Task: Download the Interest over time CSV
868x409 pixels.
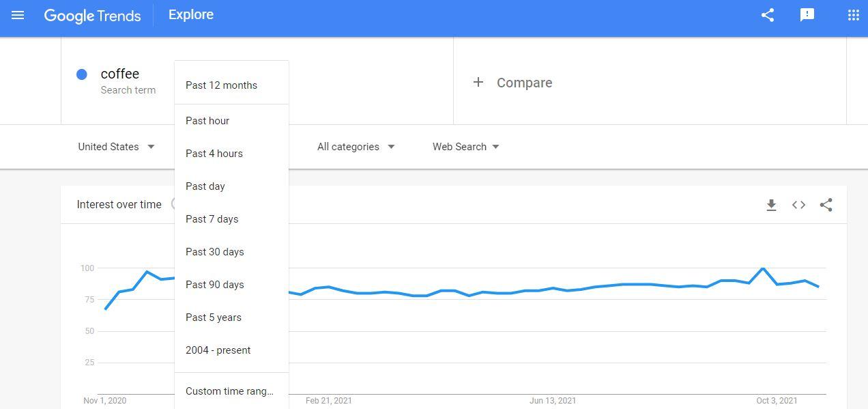Action: pyautogui.click(x=771, y=205)
